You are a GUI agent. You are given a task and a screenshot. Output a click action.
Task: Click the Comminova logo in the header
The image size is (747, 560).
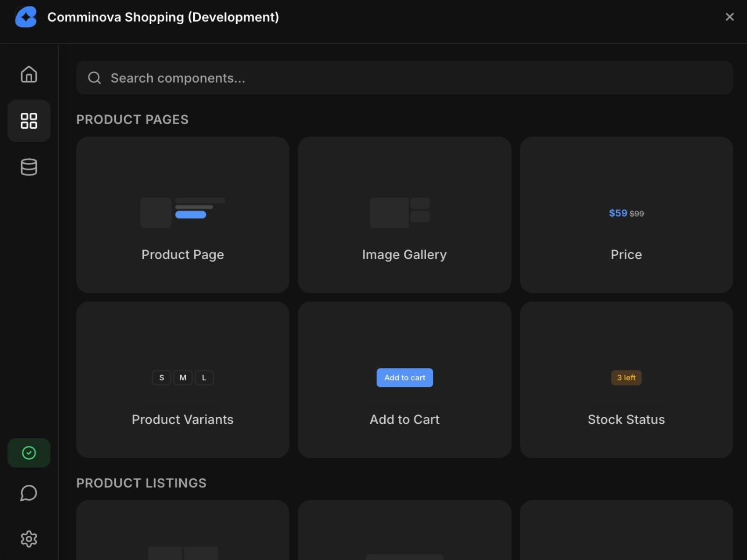pyautogui.click(x=26, y=17)
